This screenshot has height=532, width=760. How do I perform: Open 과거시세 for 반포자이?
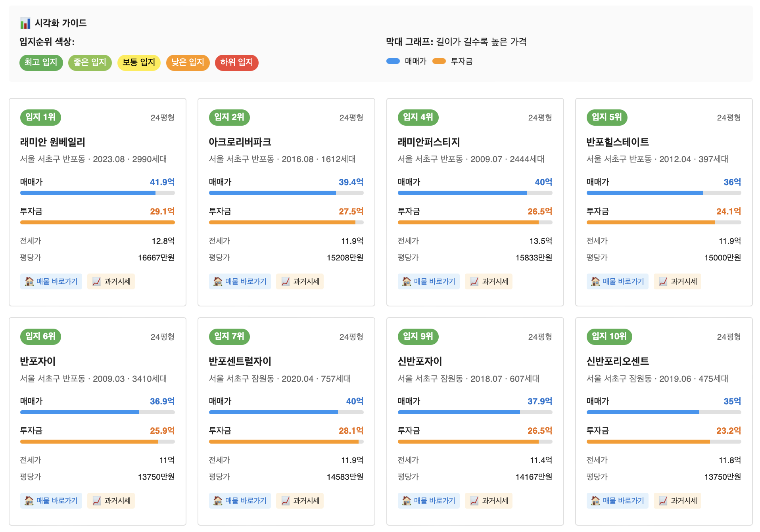pos(111,501)
